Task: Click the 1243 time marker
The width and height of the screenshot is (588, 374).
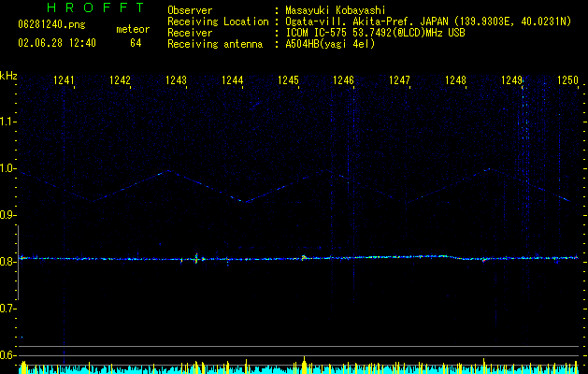Action: (176, 80)
